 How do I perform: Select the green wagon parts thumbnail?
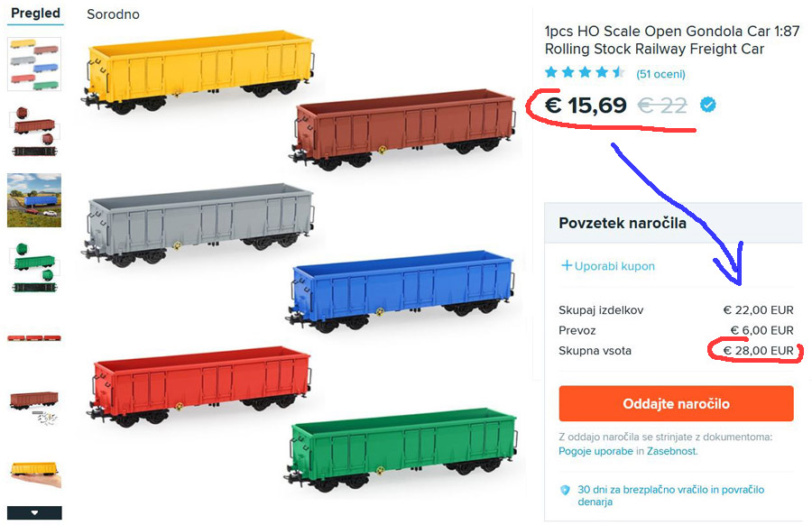click(34, 268)
